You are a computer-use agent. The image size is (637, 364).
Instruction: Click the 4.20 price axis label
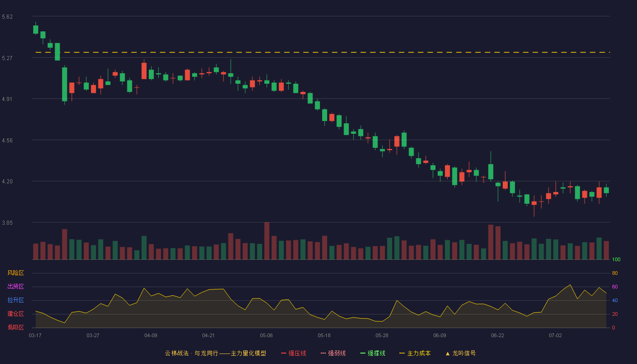(7, 182)
